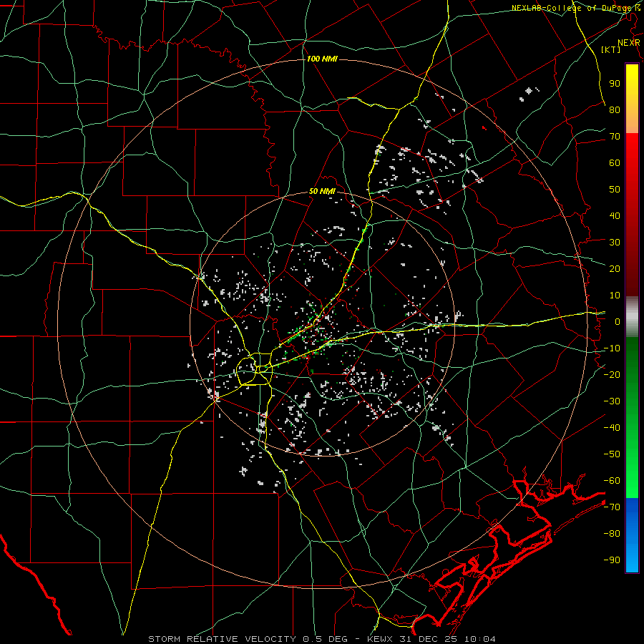The width and height of the screenshot is (644, 644).
Task: Click the -40 scale value
Action: [612, 428]
